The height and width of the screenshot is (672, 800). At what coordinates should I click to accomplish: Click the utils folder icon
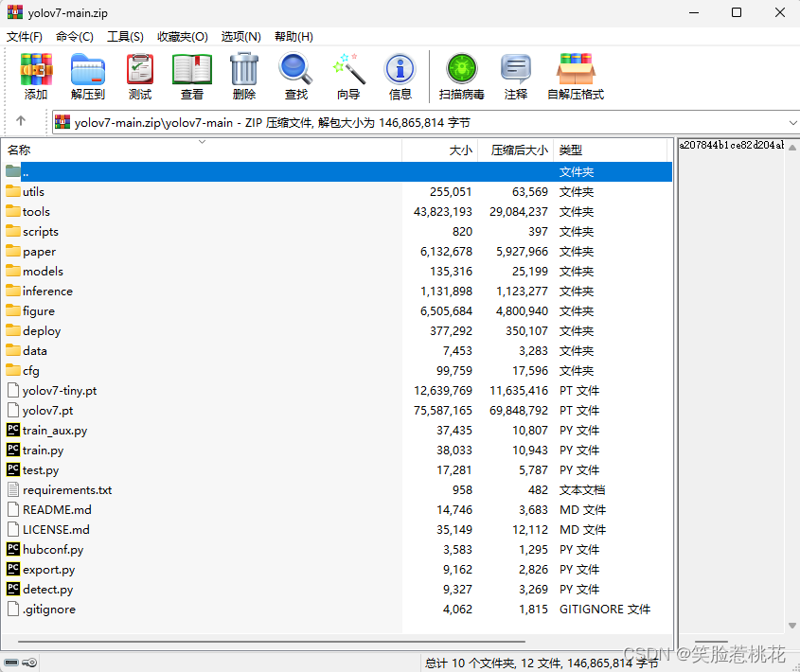[x=13, y=191]
